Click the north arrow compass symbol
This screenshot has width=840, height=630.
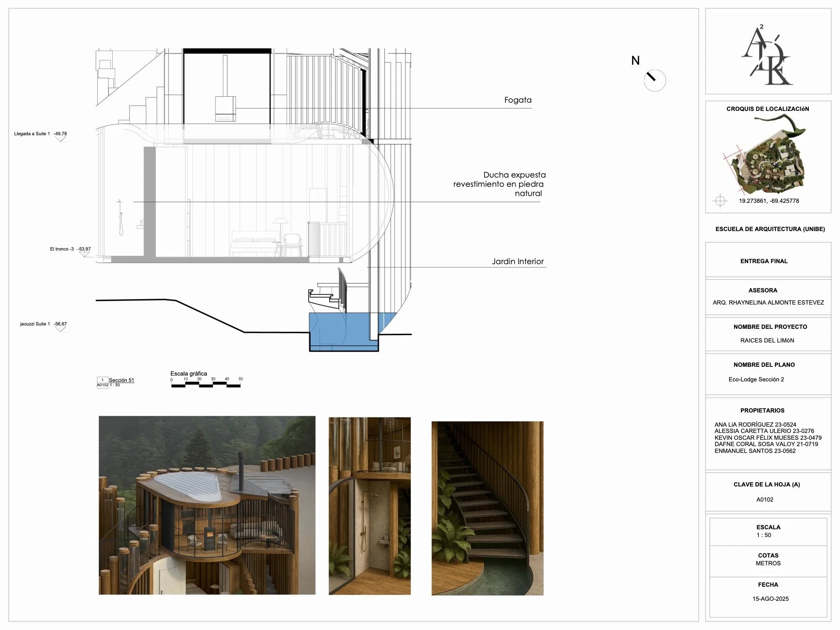pos(654,80)
